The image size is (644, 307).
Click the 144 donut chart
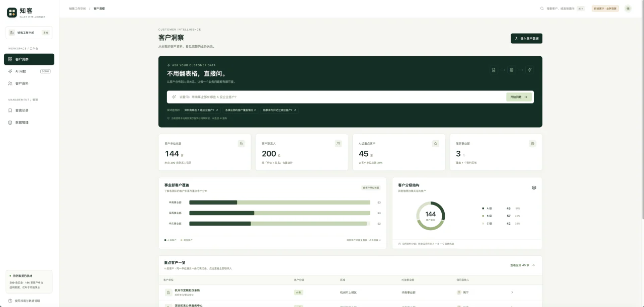click(431, 216)
